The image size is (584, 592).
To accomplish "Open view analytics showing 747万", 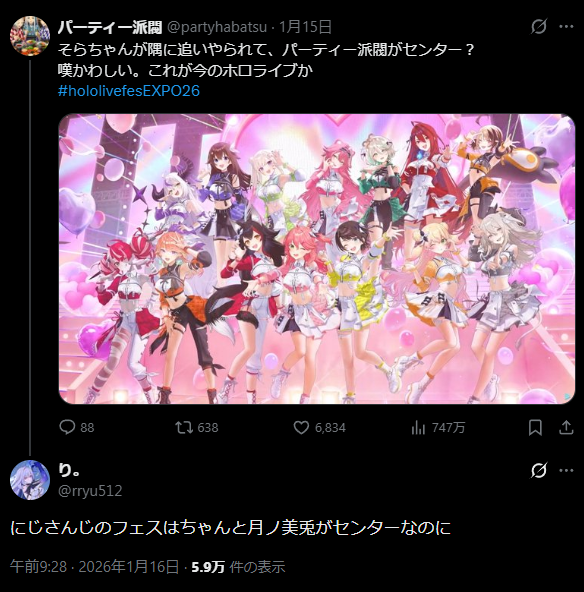I will click(418, 427).
